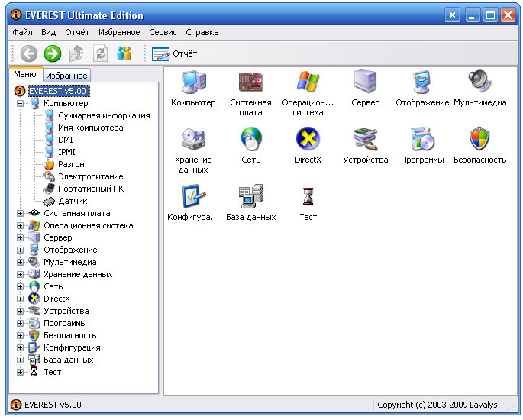Select Портативный ПК in the tree

click(x=91, y=189)
